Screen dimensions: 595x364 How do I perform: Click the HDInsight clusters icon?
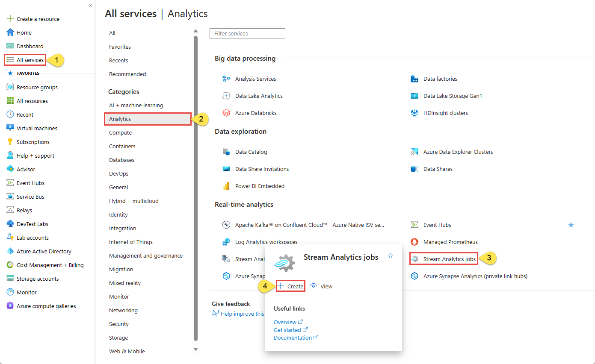(414, 113)
